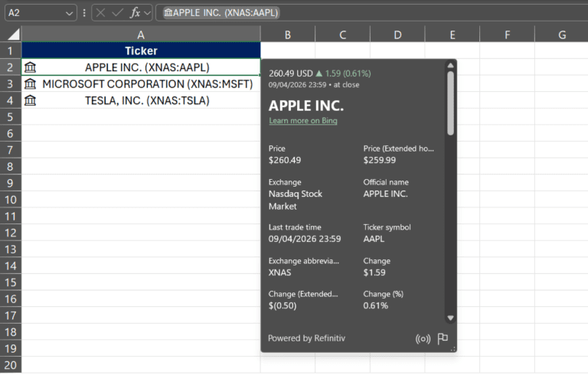Click the Change value $1.59

pos(374,272)
